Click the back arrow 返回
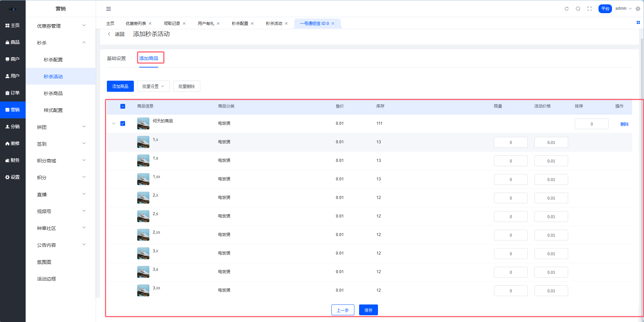This screenshot has height=322, width=644. pos(116,34)
